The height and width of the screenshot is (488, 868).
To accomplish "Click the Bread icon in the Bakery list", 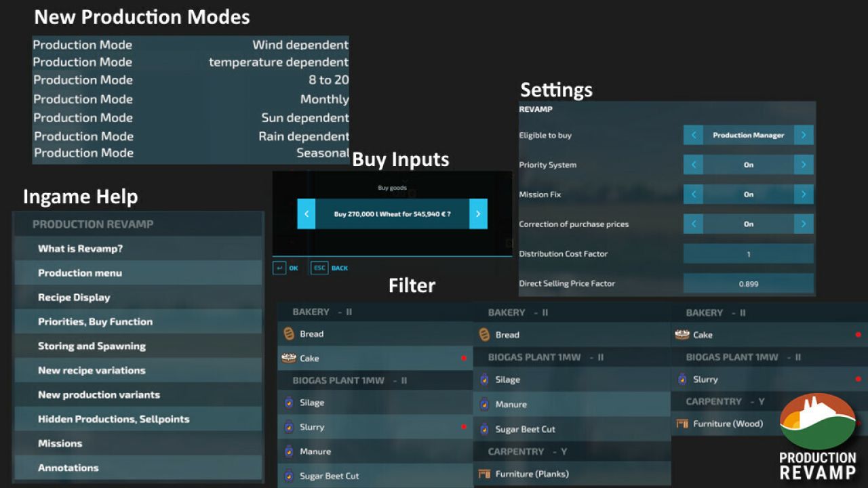I will click(x=288, y=333).
